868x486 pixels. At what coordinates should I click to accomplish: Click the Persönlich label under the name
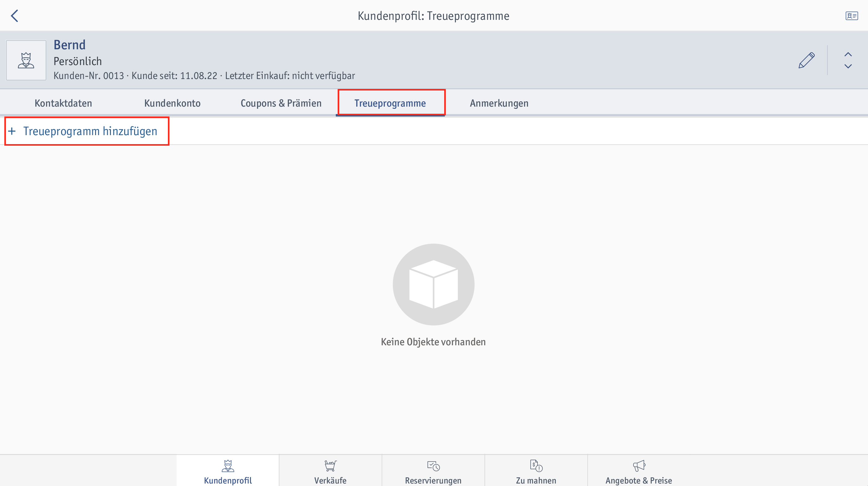click(77, 61)
